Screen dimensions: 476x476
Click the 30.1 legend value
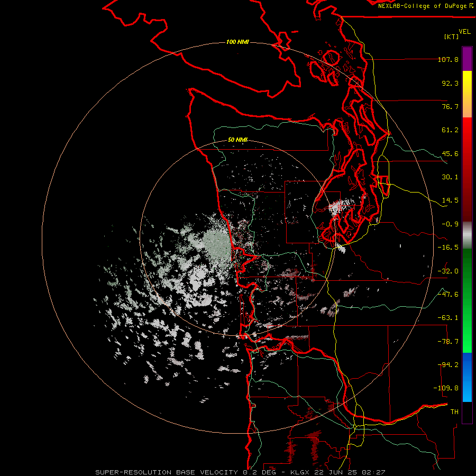pos(450,177)
